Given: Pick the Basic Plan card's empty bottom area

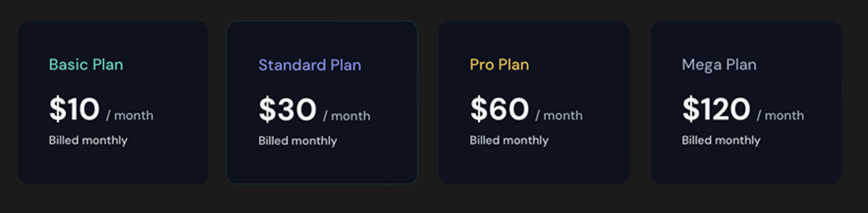Looking at the screenshot, I should pyautogui.click(x=113, y=166).
